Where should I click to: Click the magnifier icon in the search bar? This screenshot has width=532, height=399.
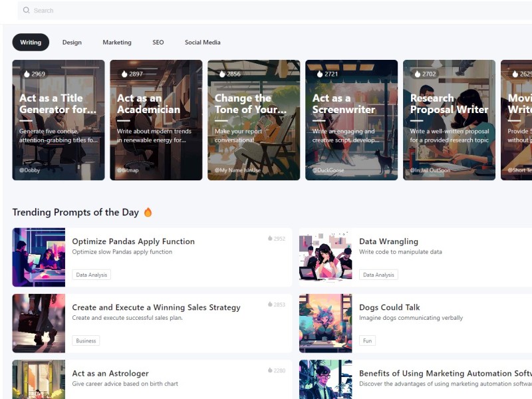coord(26,10)
